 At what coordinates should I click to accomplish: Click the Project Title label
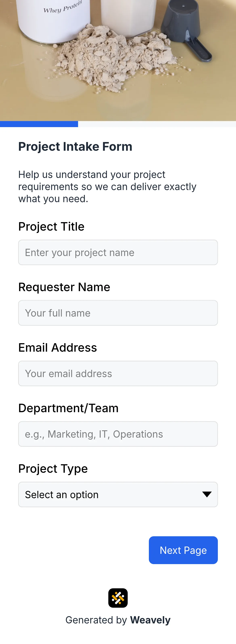coord(51,227)
